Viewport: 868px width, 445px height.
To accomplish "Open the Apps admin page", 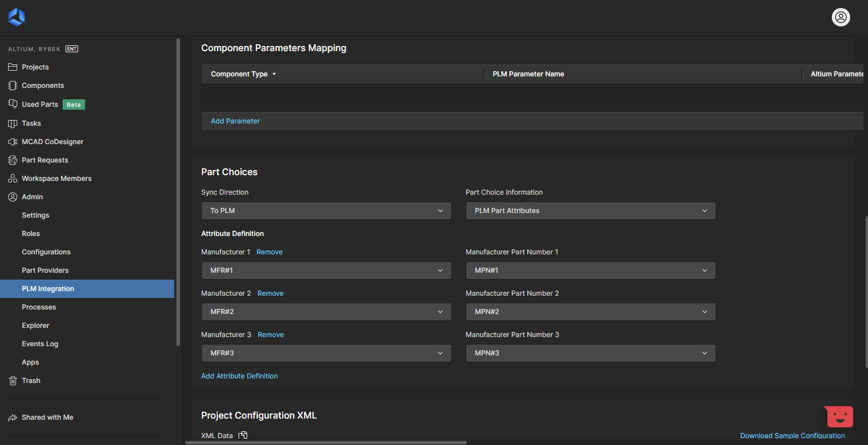I will coord(30,362).
